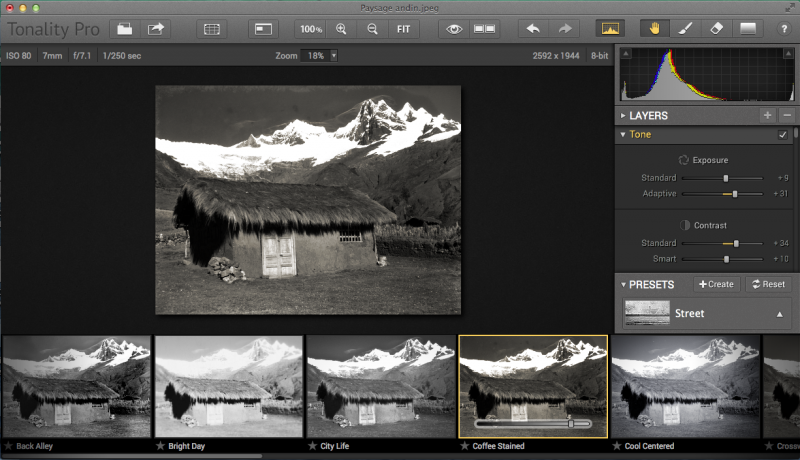Select the Hand pan tool

pos(654,29)
